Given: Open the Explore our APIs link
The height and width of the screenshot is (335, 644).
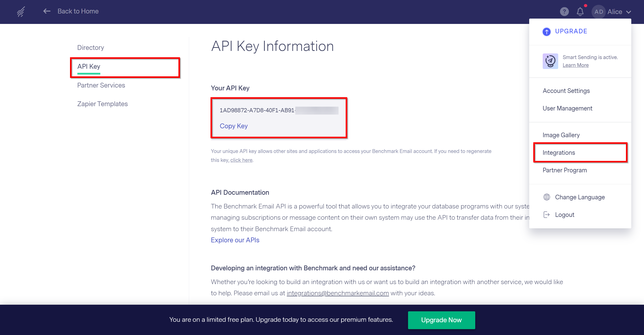Looking at the screenshot, I should pyautogui.click(x=235, y=240).
